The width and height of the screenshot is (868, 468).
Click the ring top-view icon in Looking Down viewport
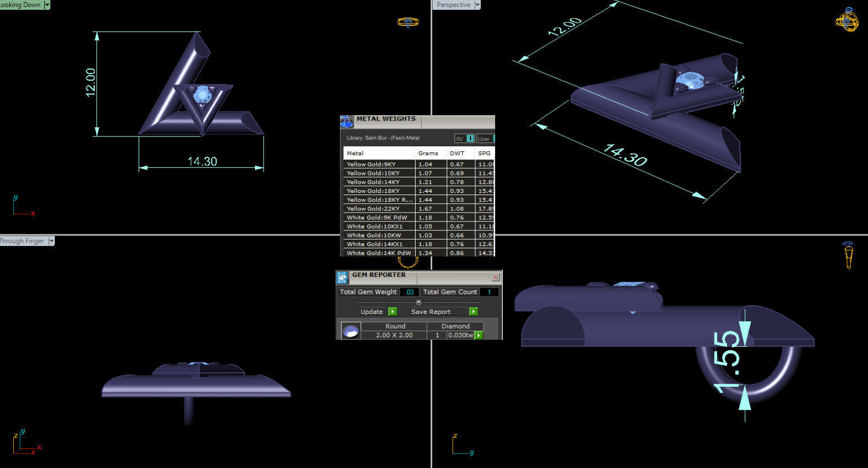click(x=407, y=22)
